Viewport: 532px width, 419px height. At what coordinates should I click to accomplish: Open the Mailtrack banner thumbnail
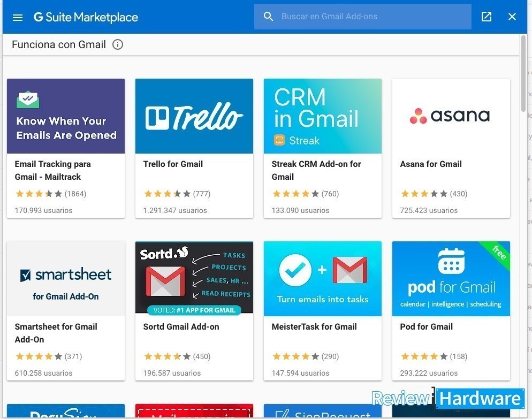click(x=66, y=116)
